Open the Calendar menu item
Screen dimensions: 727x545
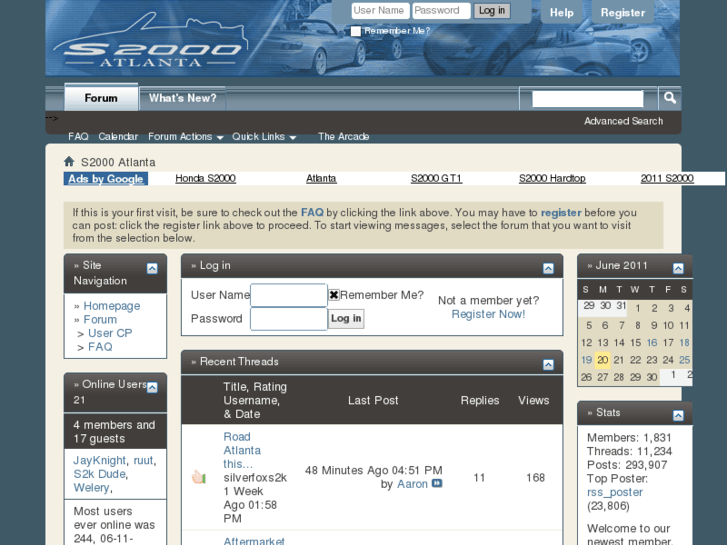click(118, 136)
